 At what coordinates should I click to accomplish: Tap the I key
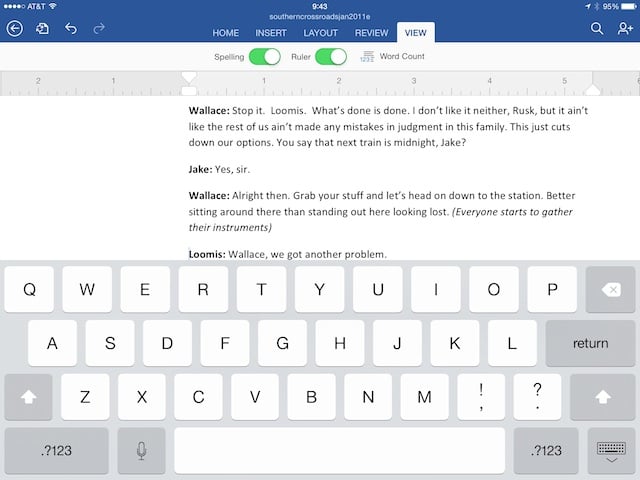[436, 289]
